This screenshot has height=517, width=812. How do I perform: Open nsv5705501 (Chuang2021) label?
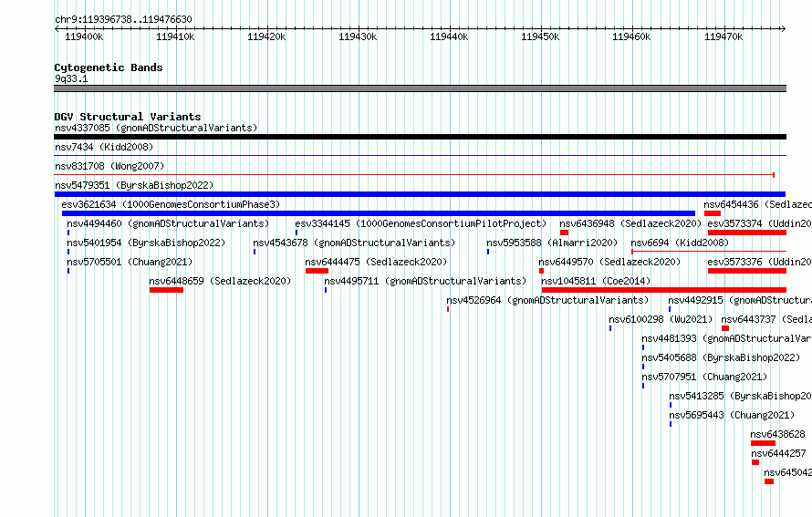tap(130, 262)
